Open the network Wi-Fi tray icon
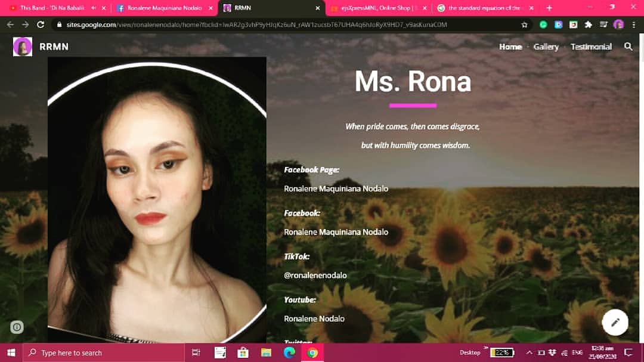 pyautogui.click(x=564, y=352)
